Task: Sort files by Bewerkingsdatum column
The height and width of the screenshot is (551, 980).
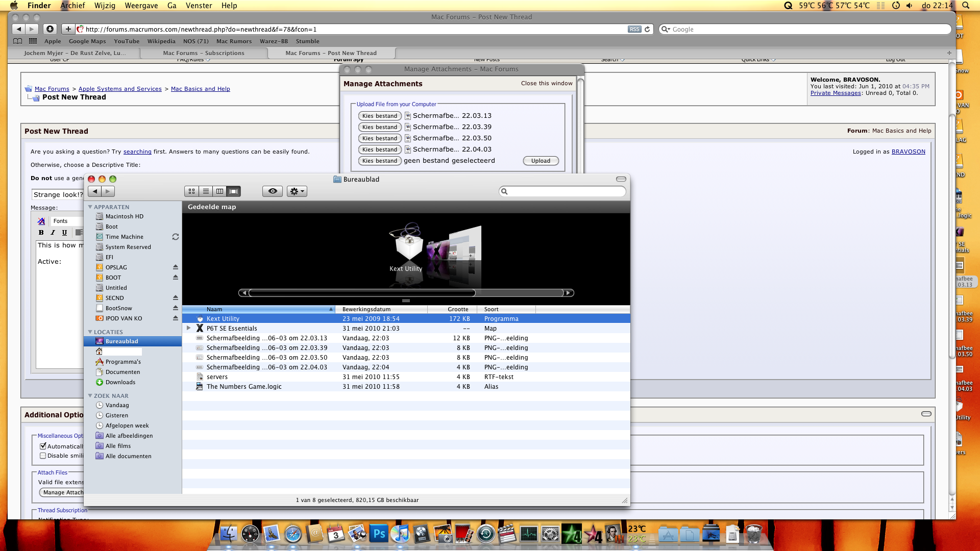Action: pyautogui.click(x=381, y=309)
